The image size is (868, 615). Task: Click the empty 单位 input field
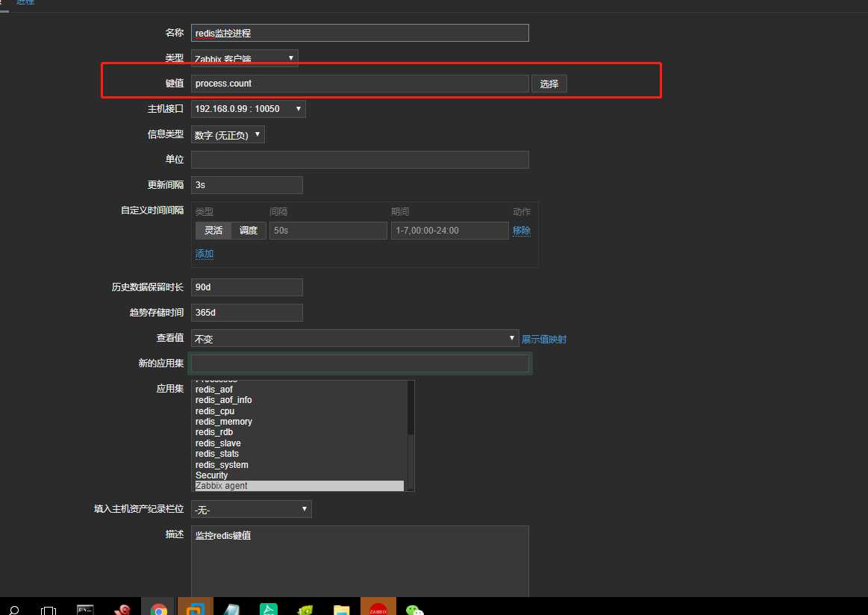tap(360, 160)
